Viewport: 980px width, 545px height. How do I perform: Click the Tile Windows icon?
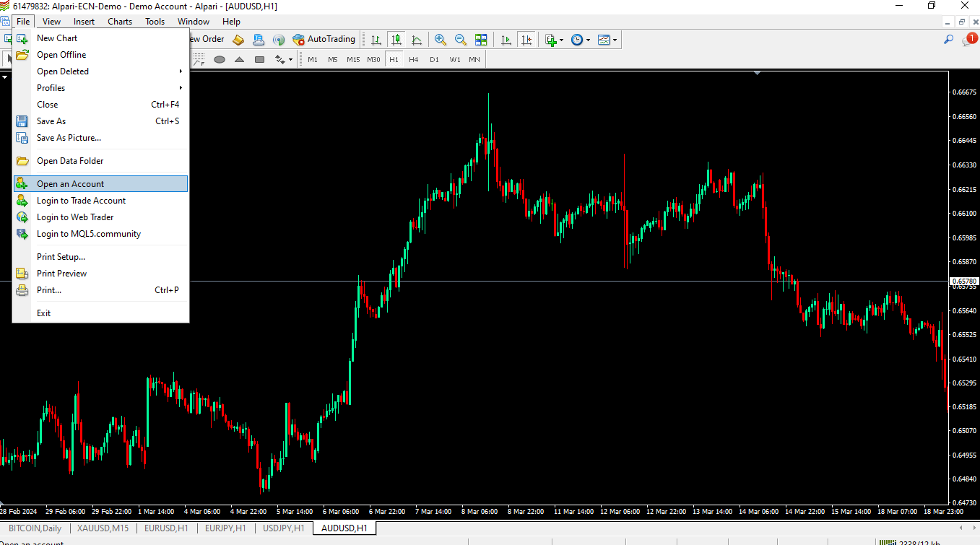pyautogui.click(x=481, y=40)
